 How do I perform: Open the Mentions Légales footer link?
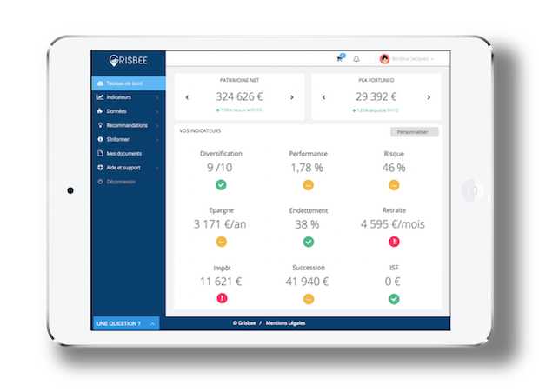288,323
